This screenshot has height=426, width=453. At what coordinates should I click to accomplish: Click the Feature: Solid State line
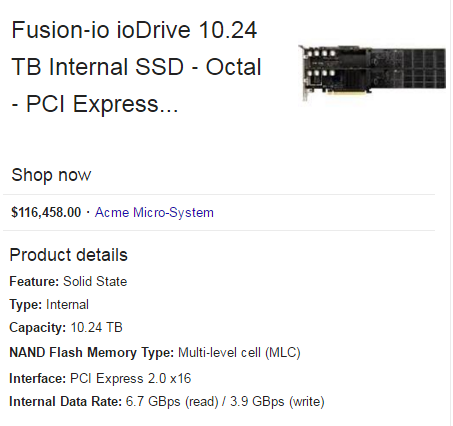tap(68, 281)
